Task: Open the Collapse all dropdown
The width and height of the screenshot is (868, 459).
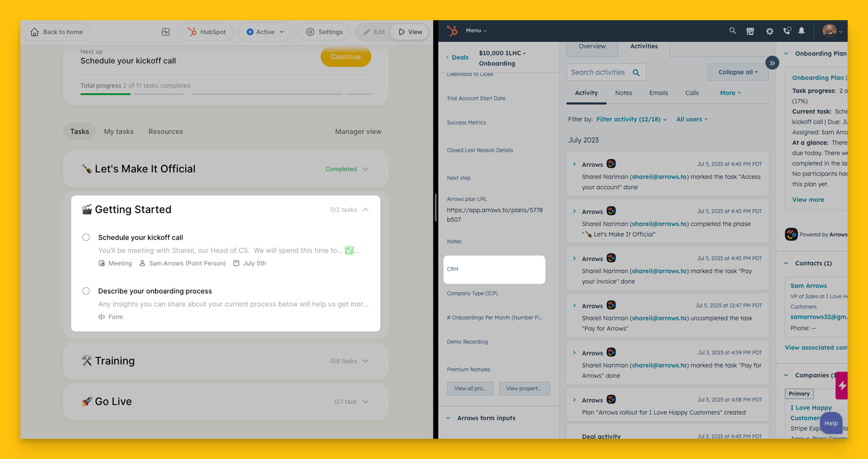Action: pos(738,72)
